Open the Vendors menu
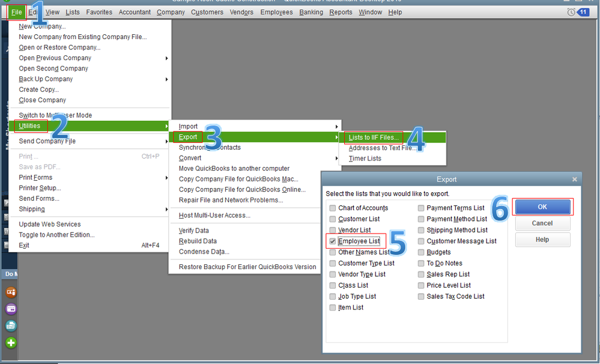 point(241,12)
